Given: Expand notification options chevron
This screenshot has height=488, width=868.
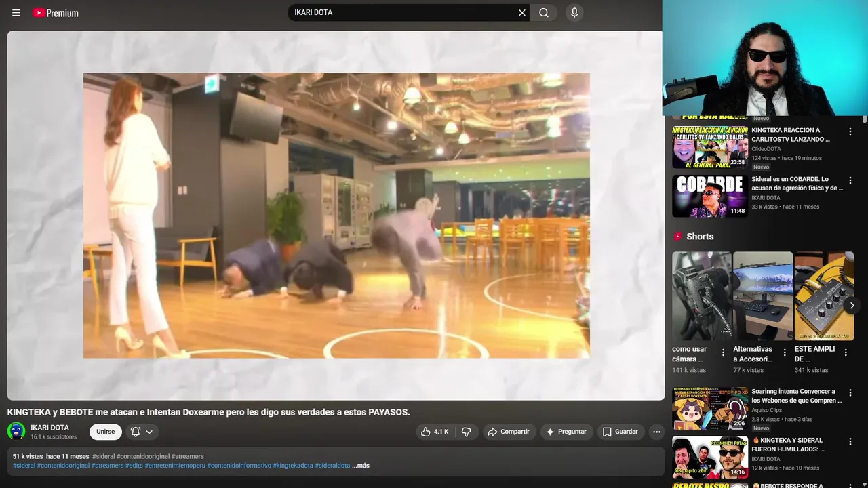Looking at the screenshot, I should 149,432.
